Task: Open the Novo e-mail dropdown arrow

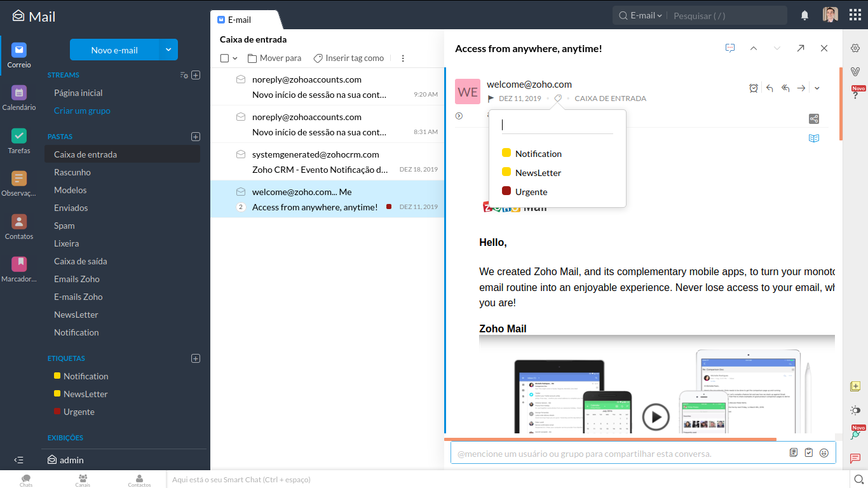Action: (168, 50)
